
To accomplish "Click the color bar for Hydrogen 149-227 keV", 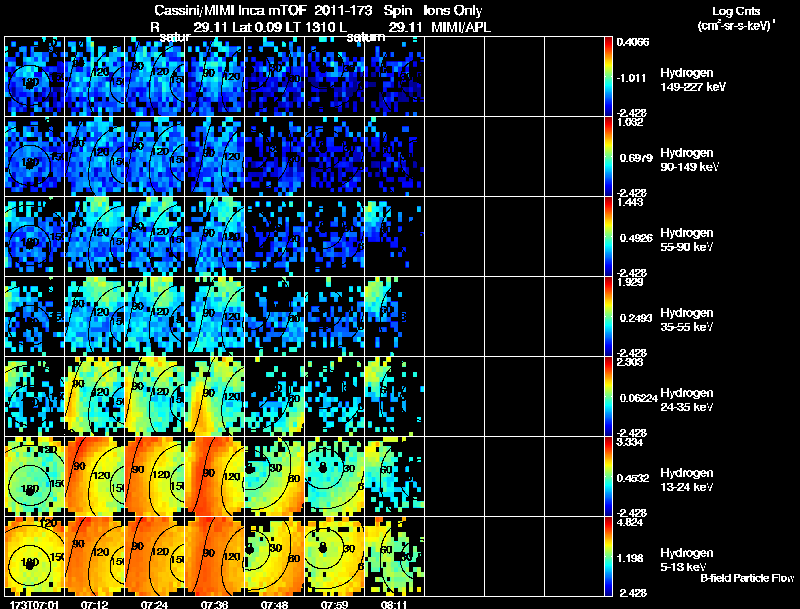I will tap(608, 77).
